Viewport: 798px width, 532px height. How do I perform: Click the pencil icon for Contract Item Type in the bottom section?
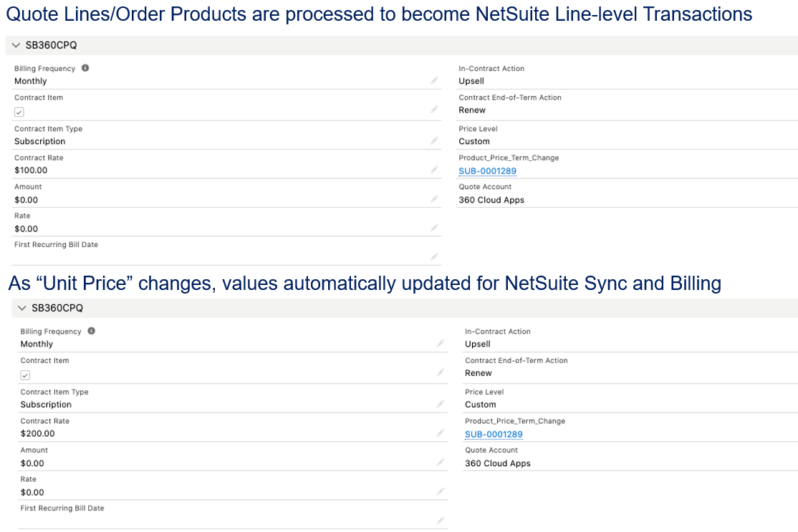coord(441,404)
